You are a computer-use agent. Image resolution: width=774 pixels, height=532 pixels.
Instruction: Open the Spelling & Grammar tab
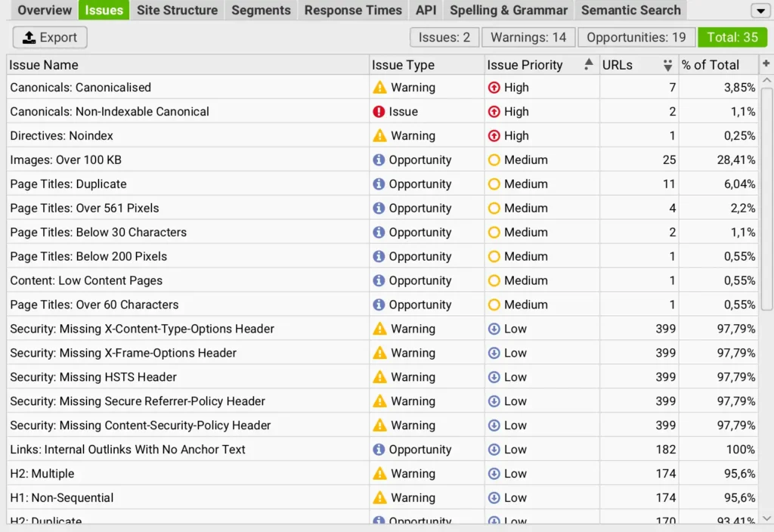tap(508, 11)
